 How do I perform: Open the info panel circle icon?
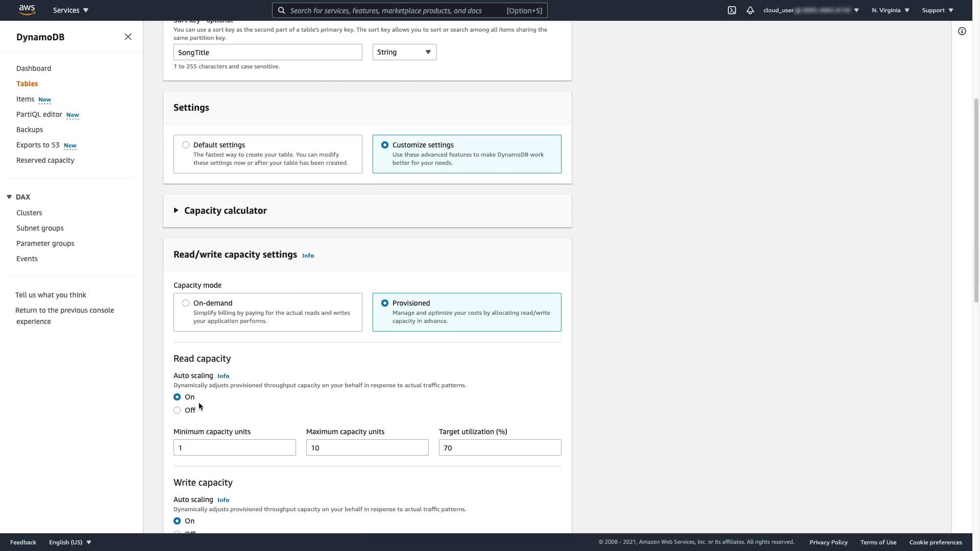pos(962,32)
